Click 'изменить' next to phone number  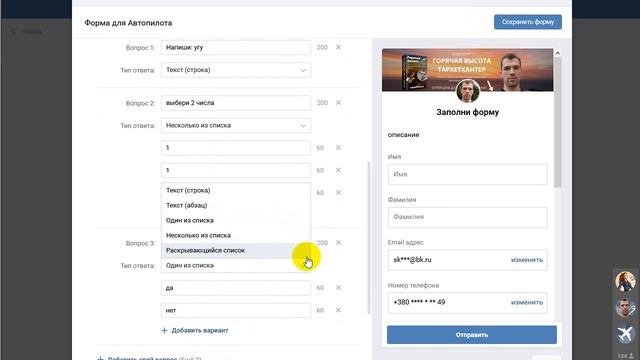527,302
